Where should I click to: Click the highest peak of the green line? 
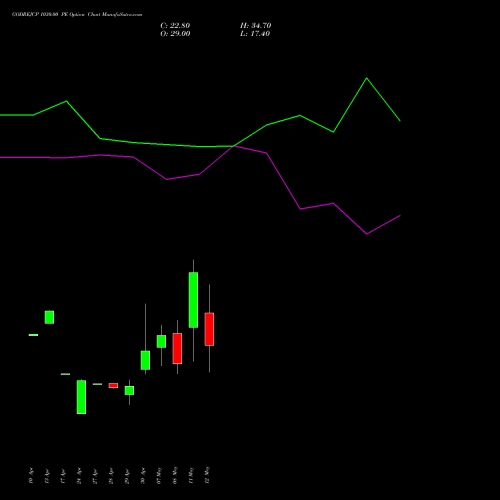coord(367,78)
